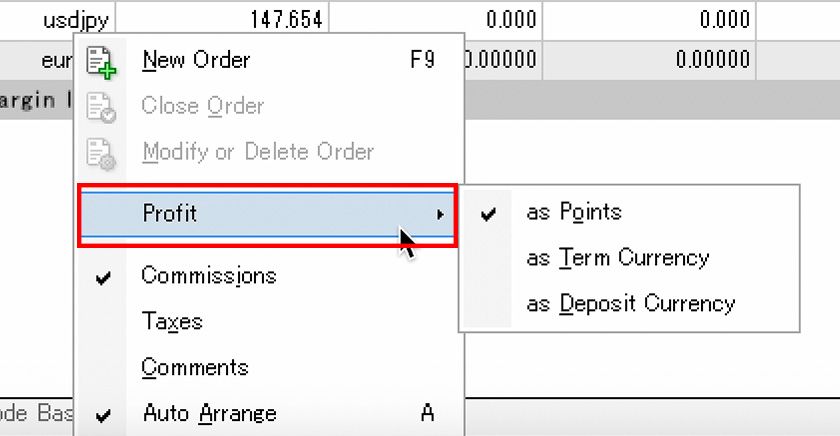Select New Order menu entry
Viewport: 840px width, 436px height.
pos(196,60)
